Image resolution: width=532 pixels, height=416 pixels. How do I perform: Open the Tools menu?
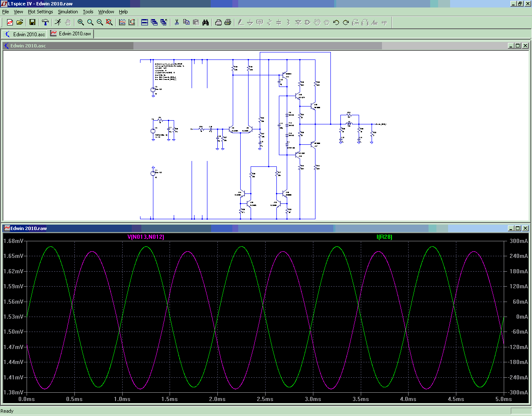pos(88,12)
